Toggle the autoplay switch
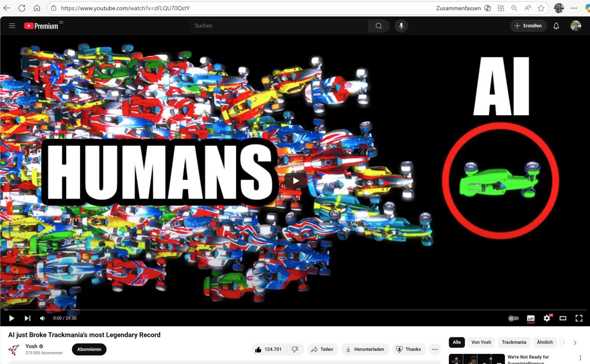Image resolution: width=590 pixels, height=364 pixels. pyautogui.click(x=513, y=318)
